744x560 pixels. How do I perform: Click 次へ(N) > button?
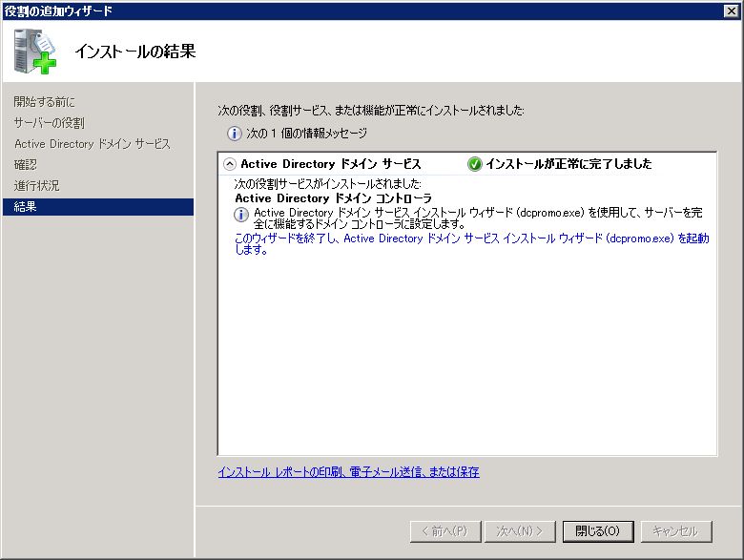point(520,531)
